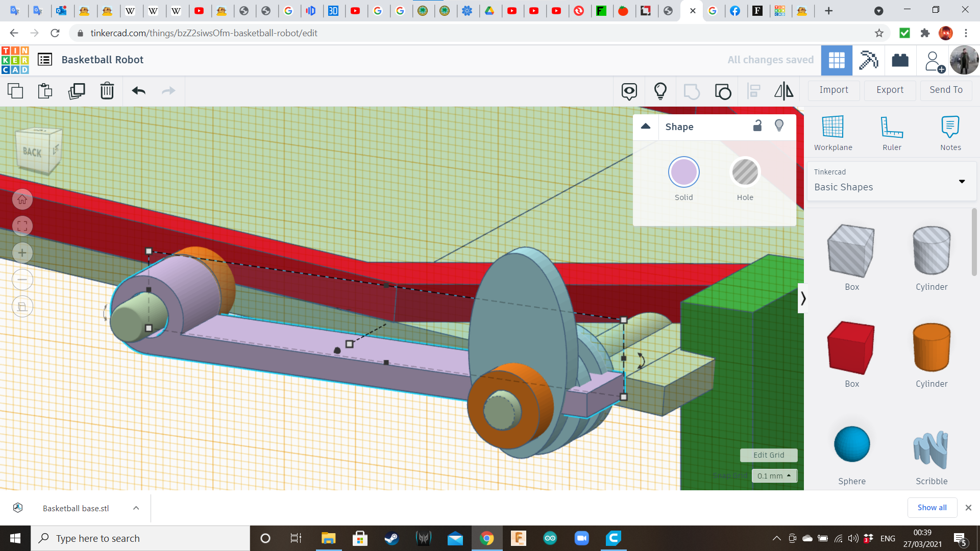Collapse the Shape inspector panel

(646, 127)
